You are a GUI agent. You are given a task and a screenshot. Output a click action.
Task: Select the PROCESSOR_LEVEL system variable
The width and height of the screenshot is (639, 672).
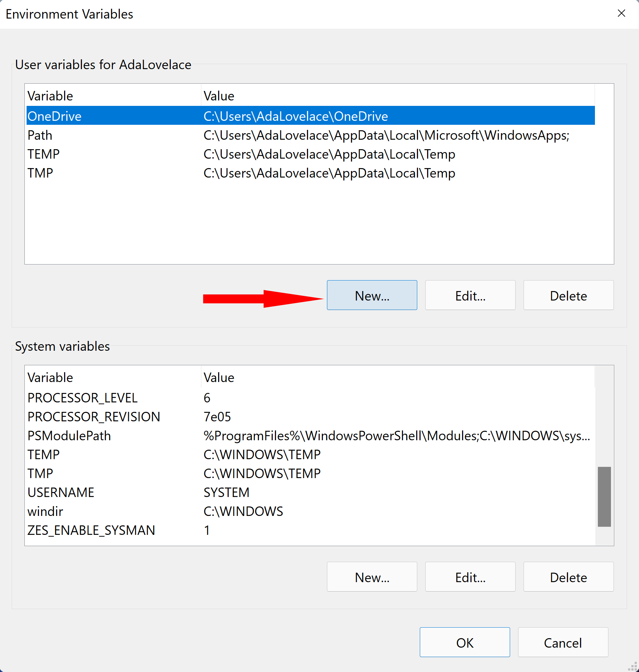coord(82,398)
